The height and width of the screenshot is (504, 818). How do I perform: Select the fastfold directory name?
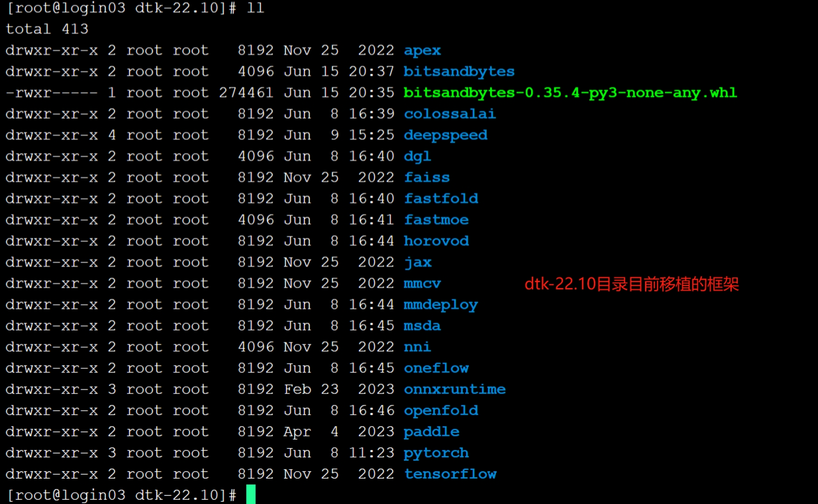tap(441, 199)
